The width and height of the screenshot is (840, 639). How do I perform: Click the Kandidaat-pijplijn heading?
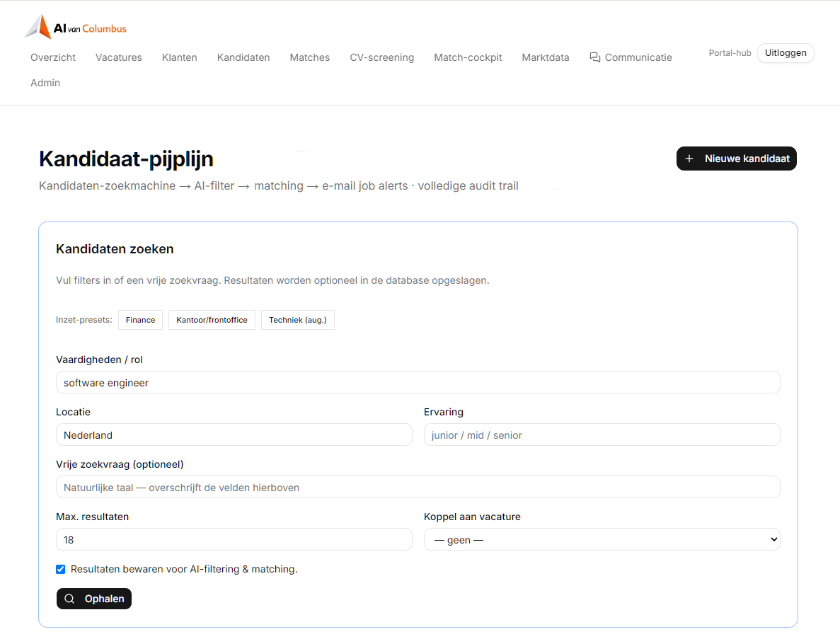tap(127, 159)
